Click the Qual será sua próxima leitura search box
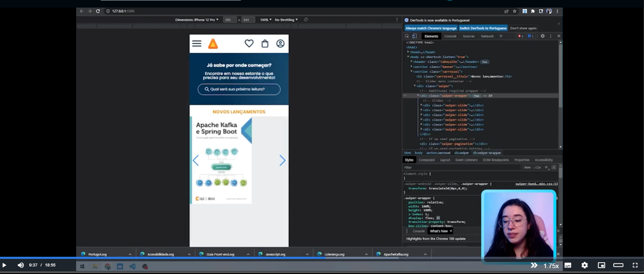 pos(239,89)
